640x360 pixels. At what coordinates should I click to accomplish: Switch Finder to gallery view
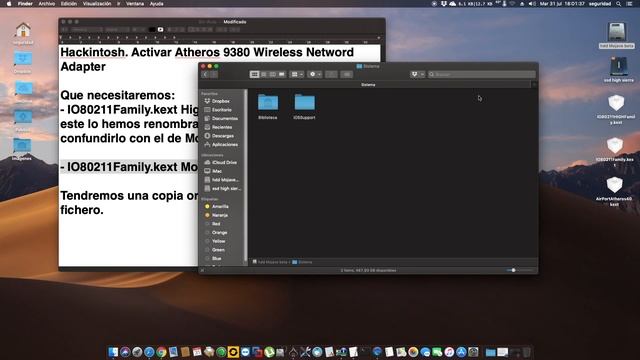click(282, 74)
